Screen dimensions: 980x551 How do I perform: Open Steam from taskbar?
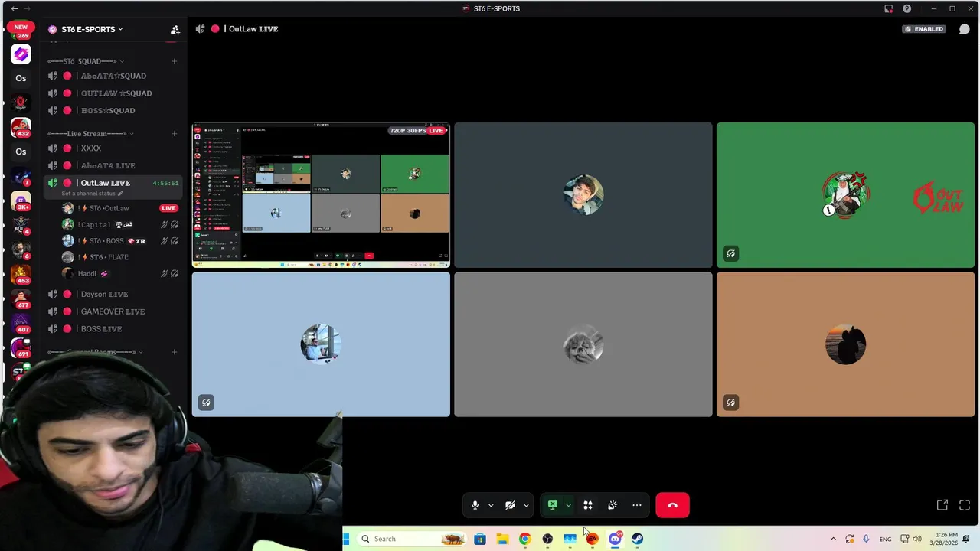pos(637,539)
